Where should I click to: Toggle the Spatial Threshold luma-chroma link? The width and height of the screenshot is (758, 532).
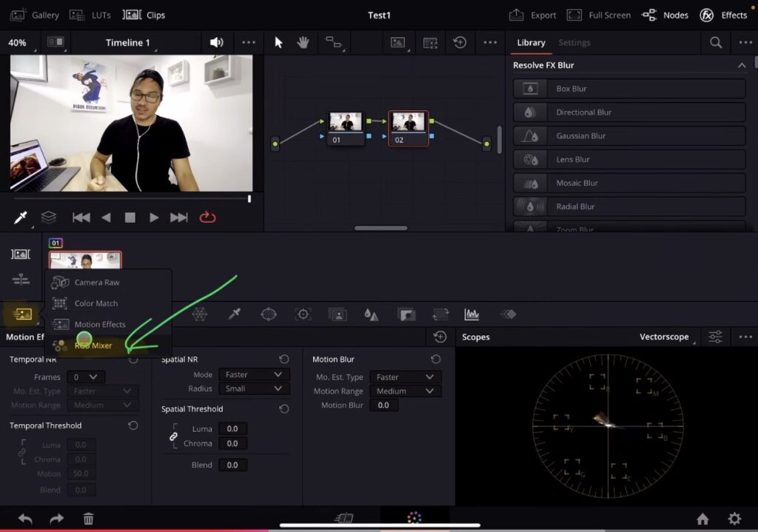click(174, 437)
